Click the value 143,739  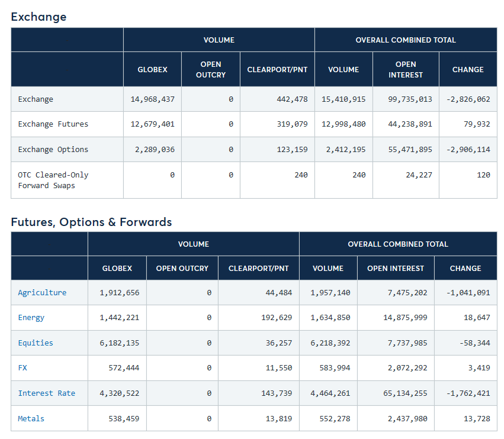click(277, 393)
